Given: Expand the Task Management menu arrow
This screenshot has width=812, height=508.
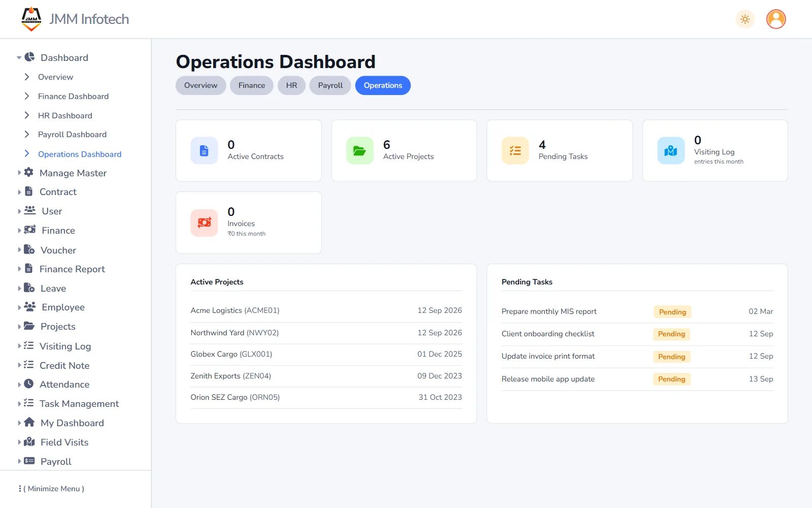Looking at the screenshot, I should [20, 403].
